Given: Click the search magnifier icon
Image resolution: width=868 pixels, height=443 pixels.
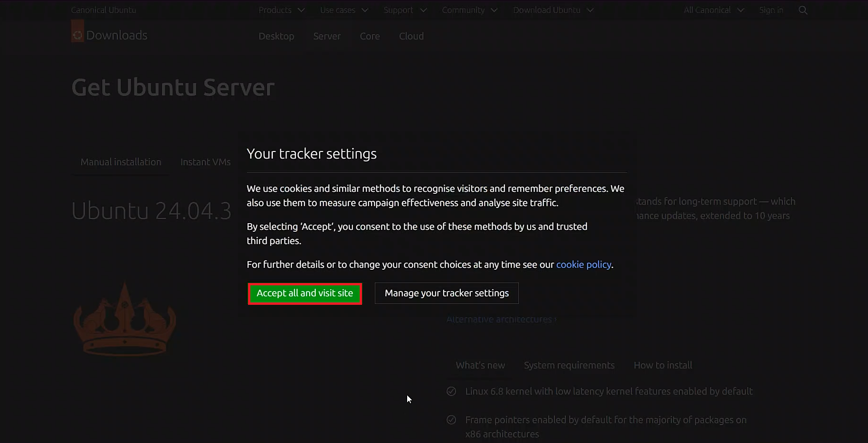Looking at the screenshot, I should click(803, 10).
